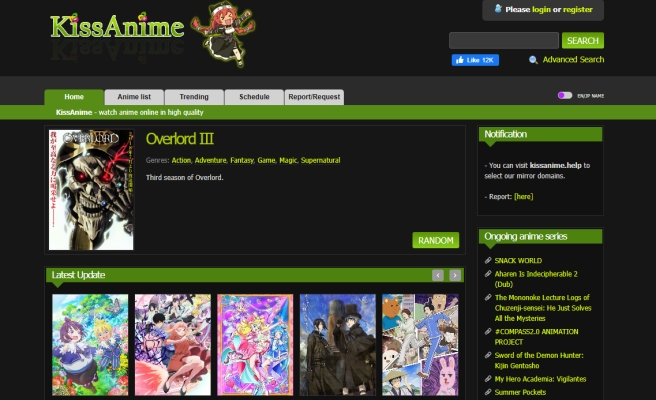656x400 pixels.
Task: Select the Fantasy genre link
Action: (x=242, y=160)
